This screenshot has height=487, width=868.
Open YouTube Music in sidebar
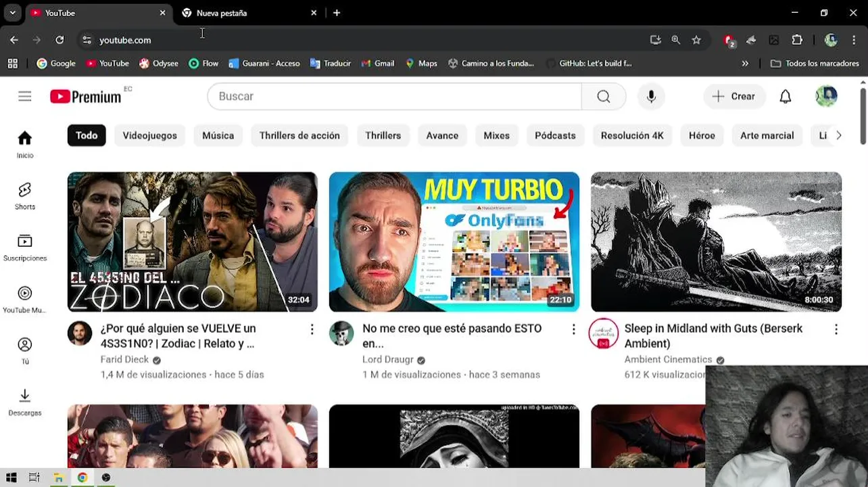pyautogui.click(x=25, y=300)
